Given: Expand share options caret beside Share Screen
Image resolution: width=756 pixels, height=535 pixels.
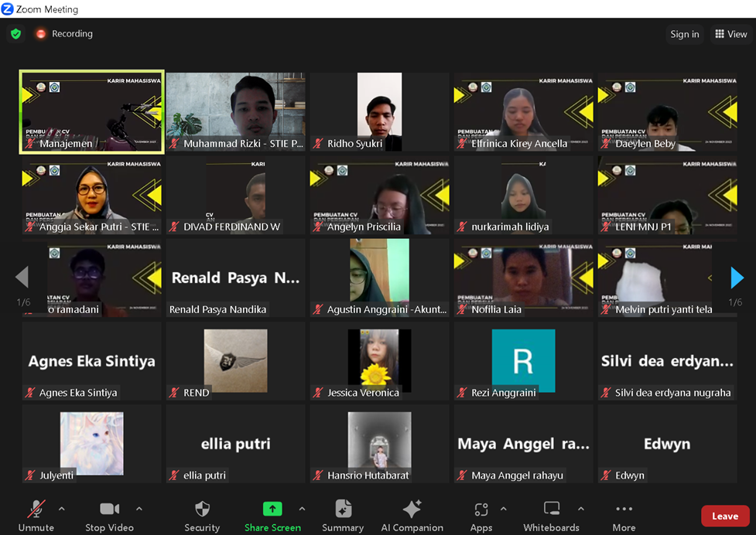Looking at the screenshot, I should (x=302, y=509).
